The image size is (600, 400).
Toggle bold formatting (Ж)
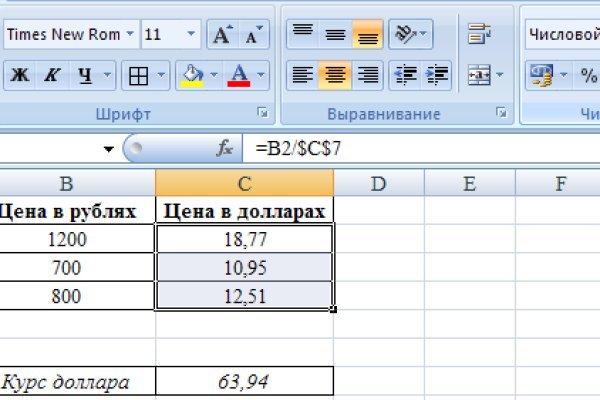19,74
